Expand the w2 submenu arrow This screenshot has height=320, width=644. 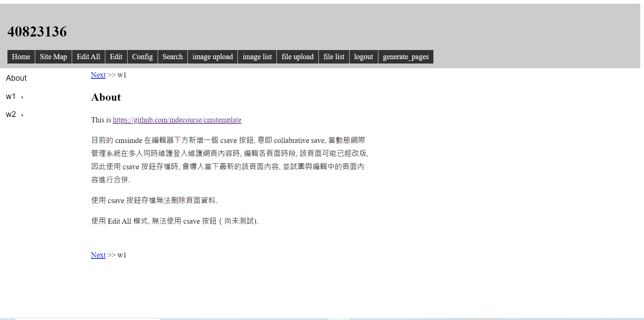[22, 115]
